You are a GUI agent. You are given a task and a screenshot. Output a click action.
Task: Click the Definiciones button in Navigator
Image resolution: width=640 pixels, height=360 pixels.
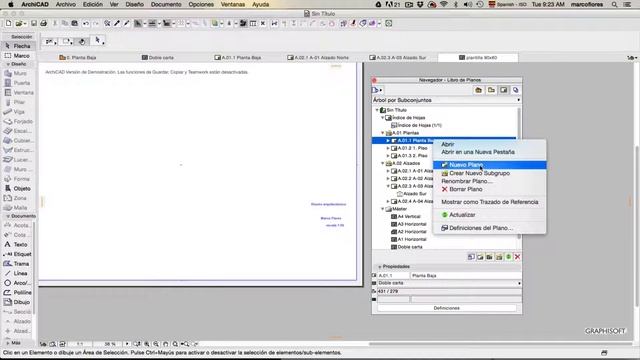click(447, 308)
